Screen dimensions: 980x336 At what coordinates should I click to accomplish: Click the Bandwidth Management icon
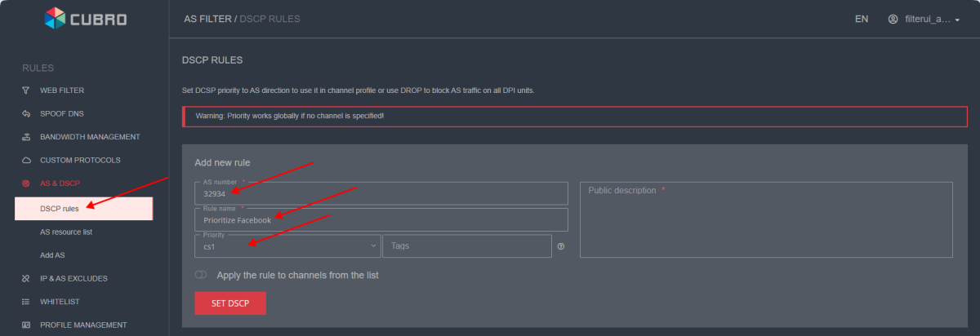tap(25, 137)
